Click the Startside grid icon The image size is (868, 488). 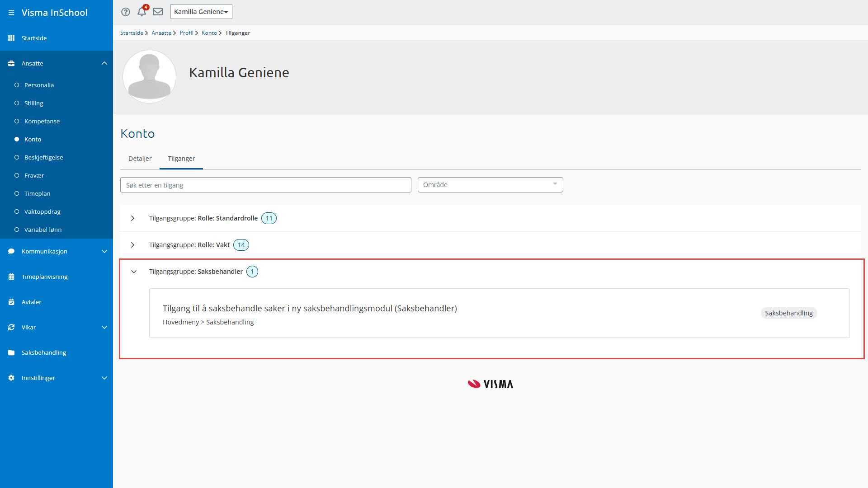click(11, 38)
